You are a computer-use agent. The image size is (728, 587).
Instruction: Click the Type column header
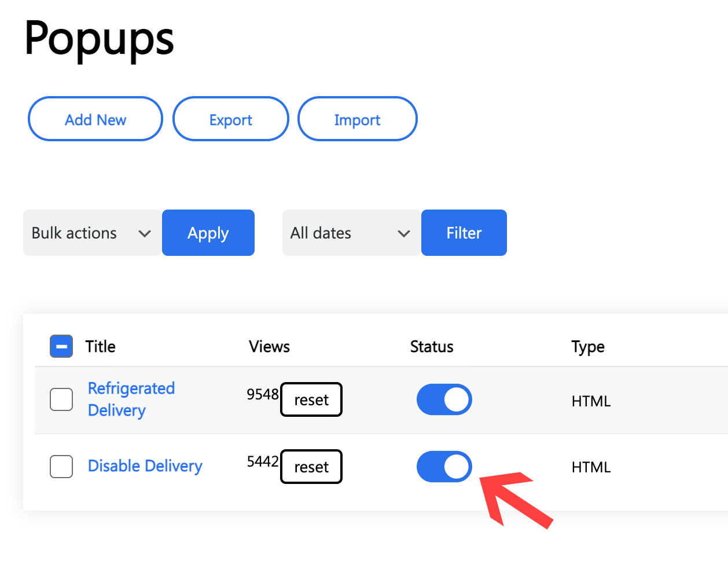tap(588, 347)
